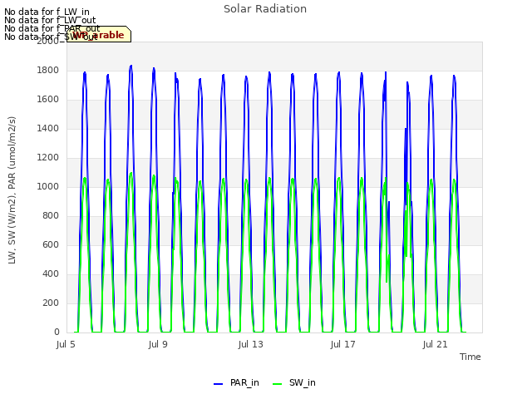Screen dimensions: 532x399
Task: Click the 400 y-axis tick label
Action: tap(51, 274)
